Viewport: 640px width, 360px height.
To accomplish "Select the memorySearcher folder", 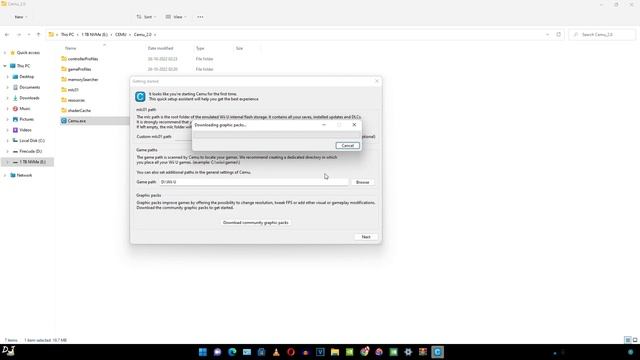I will click(83, 80).
